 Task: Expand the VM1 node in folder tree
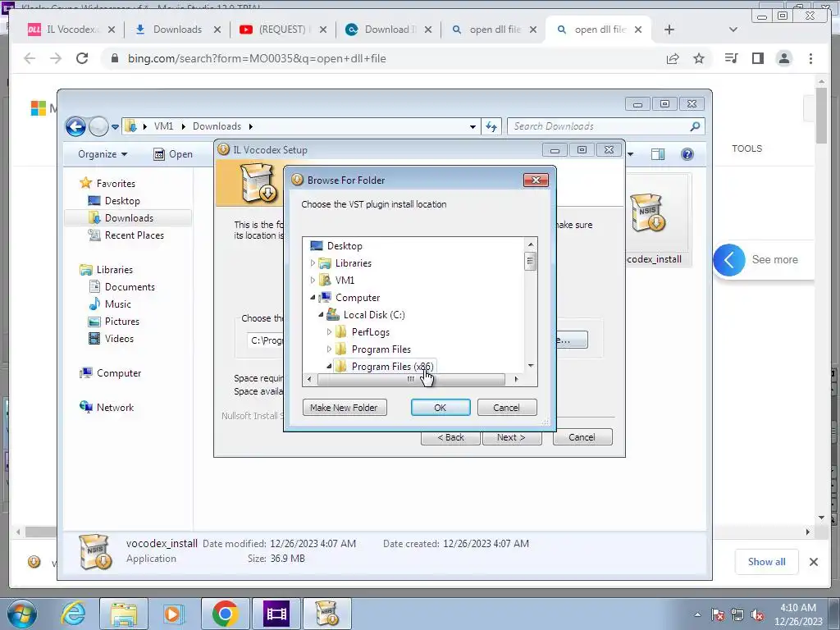[x=313, y=281]
